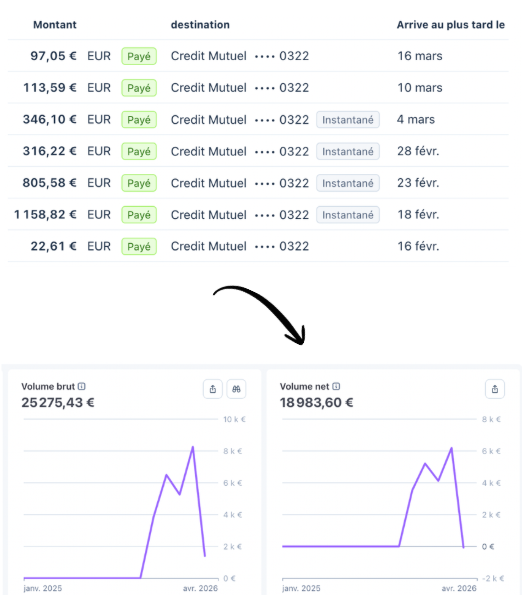Click EUR currency on the 805,58 € row
Image resolution: width=522 pixels, height=595 pixels.
click(99, 183)
